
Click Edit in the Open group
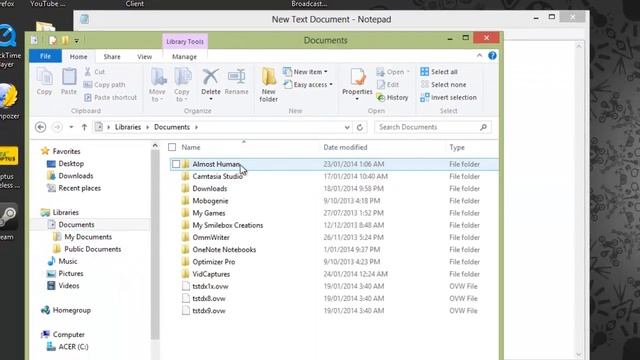click(388, 84)
